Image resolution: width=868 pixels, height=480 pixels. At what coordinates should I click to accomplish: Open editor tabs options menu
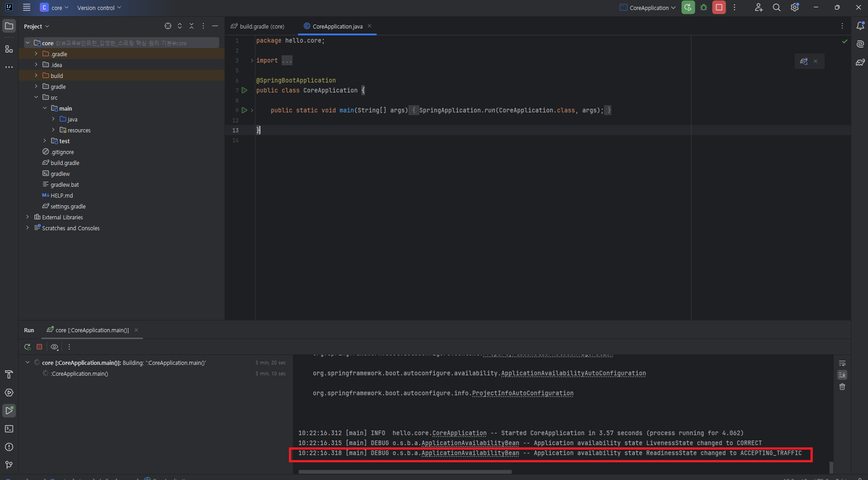tap(842, 26)
